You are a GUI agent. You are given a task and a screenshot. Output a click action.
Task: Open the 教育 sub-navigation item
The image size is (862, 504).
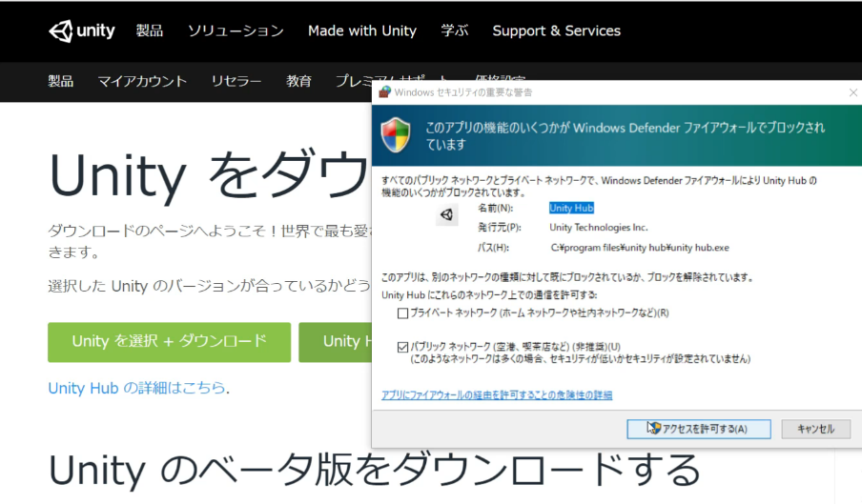point(298,81)
